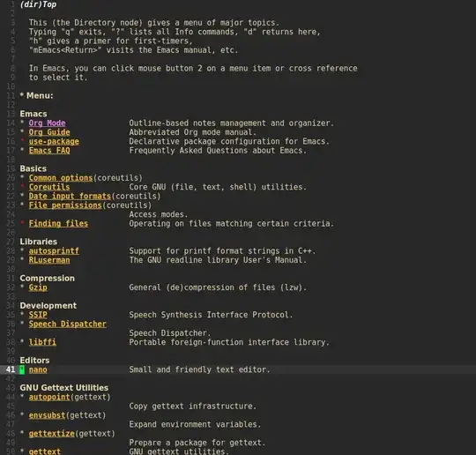Open the gettextize menu entry

[52, 434]
